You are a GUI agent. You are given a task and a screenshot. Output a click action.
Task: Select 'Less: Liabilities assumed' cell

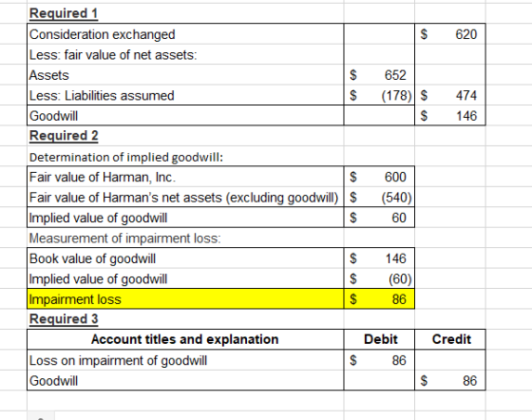(185, 95)
